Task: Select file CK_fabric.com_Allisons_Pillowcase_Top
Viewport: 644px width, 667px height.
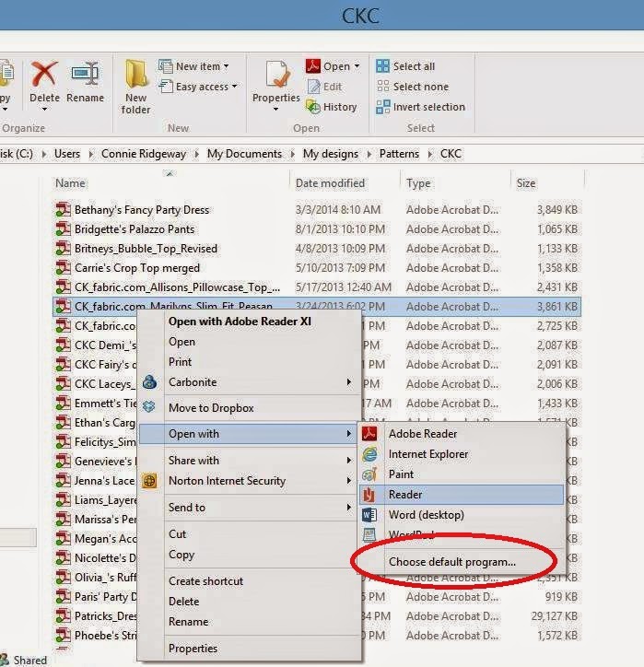Action: tap(178, 287)
